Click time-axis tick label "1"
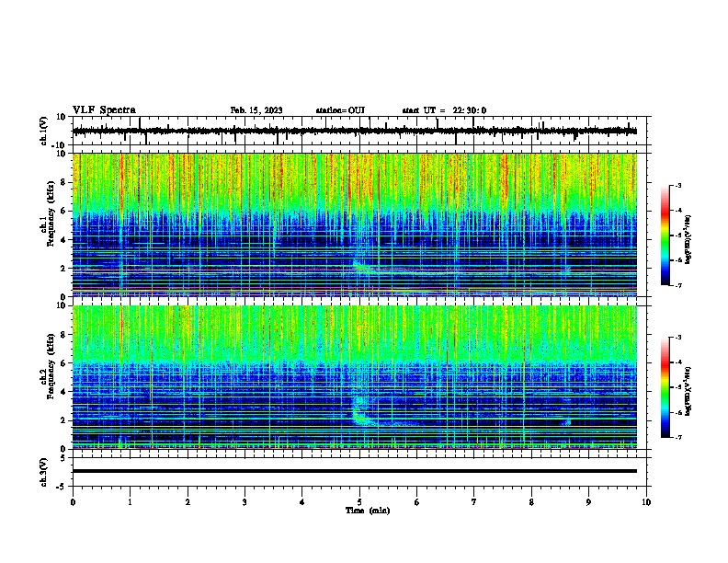The width and height of the screenshot is (728, 563). (130, 502)
